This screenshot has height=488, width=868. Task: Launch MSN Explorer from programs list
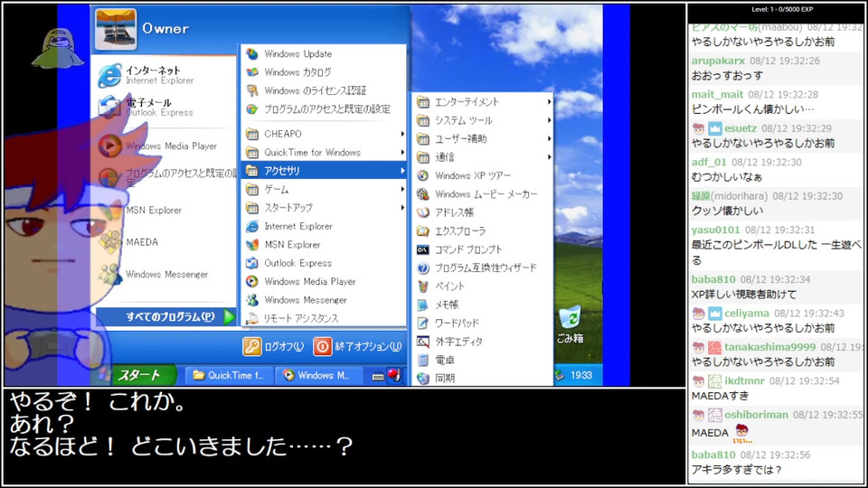pyautogui.click(x=324, y=245)
